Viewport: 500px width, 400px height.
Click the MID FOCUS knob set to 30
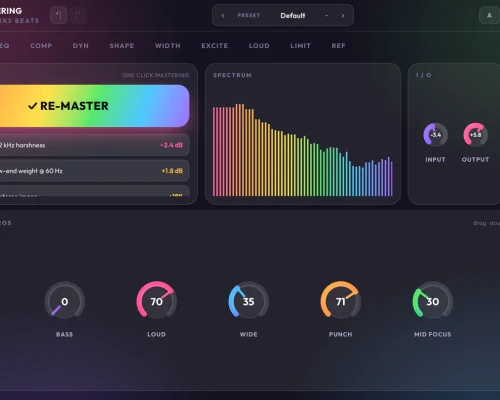[433, 301]
